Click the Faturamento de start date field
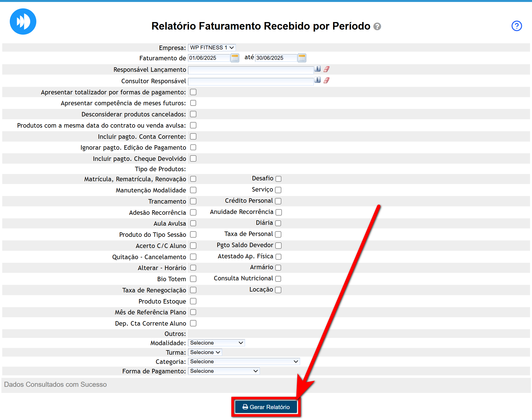Viewport: 532px width, 420px height. (209, 58)
